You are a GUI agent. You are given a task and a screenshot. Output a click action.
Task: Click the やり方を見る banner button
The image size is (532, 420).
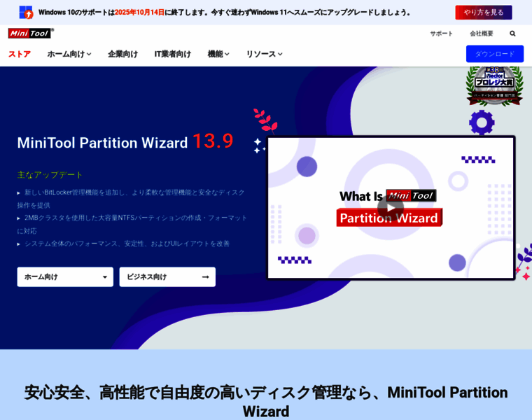(484, 13)
